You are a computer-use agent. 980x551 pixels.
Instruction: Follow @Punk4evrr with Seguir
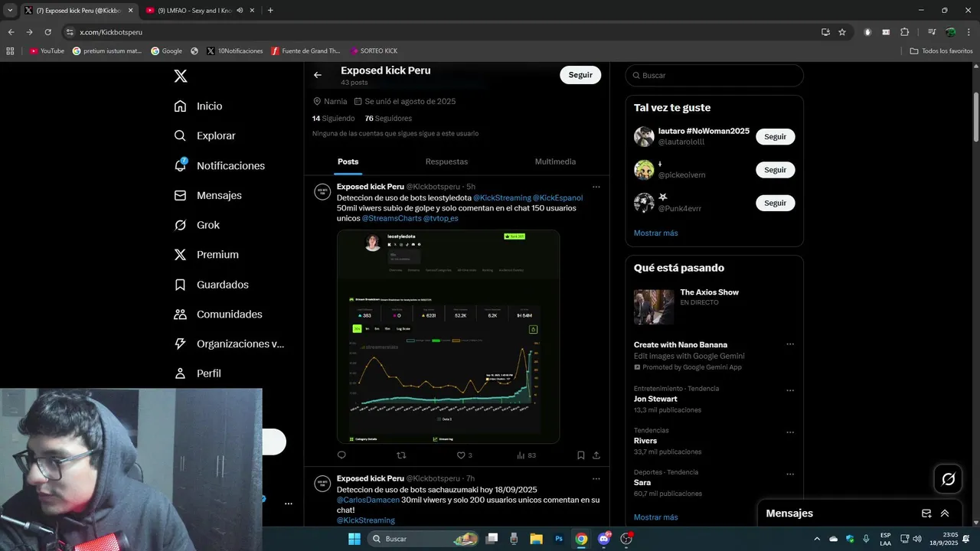coord(775,203)
